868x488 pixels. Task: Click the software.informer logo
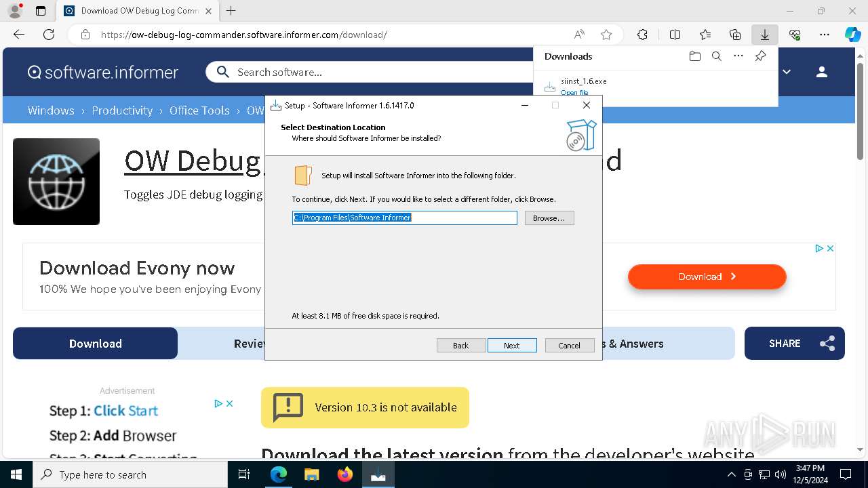102,72
